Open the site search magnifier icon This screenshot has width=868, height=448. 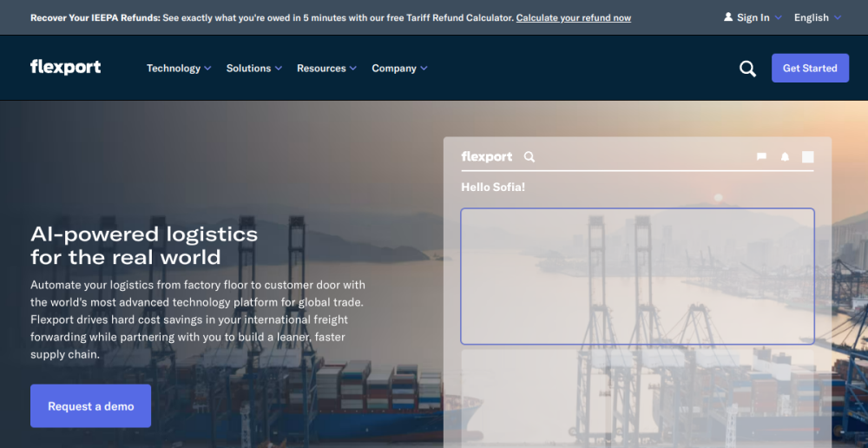coord(747,69)
